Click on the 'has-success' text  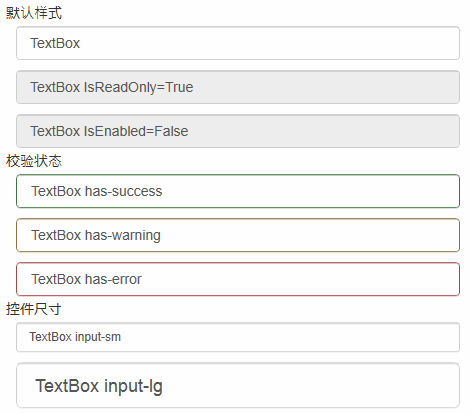[124, 191]
